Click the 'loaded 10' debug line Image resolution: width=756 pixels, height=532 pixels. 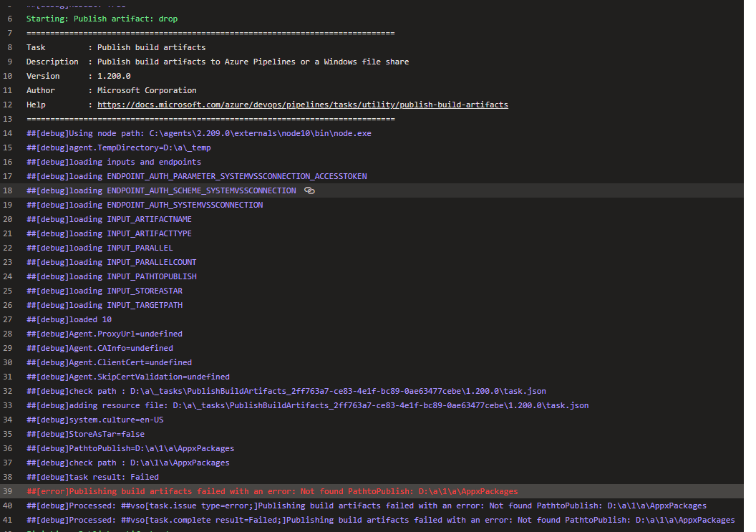point(69,320)
